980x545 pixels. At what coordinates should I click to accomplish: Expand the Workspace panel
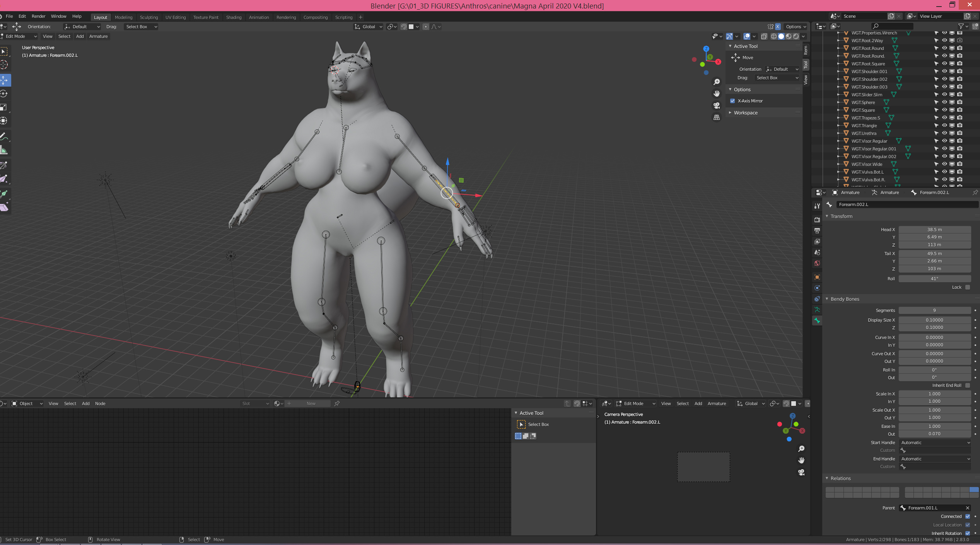745,113
